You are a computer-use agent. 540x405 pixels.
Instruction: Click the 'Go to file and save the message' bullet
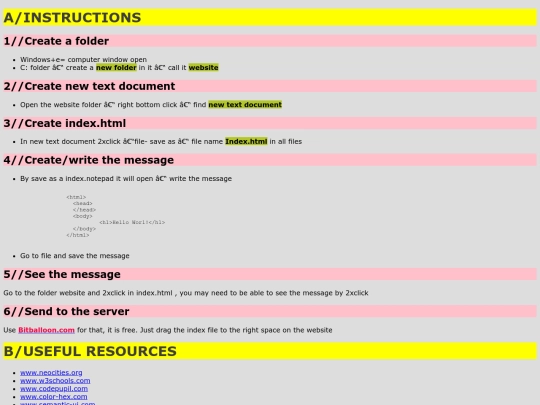point(75,256)
